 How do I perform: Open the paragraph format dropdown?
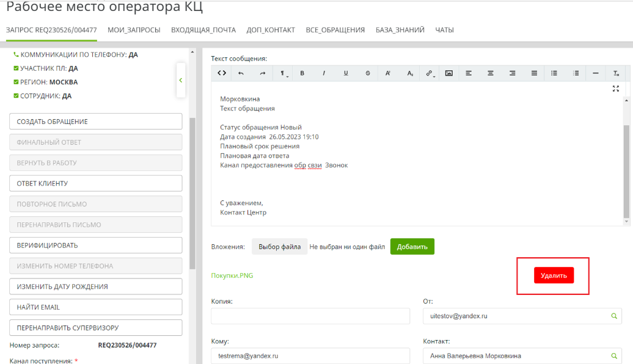[283, 73]
